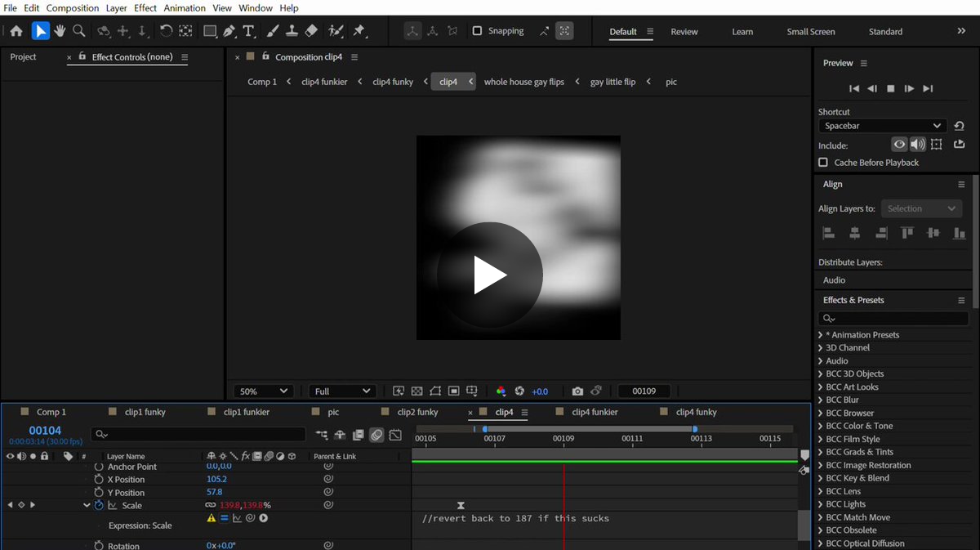Expand the BCC Blur effects category
Viewport: 980px width, 550px height.
tap(820, 400)
